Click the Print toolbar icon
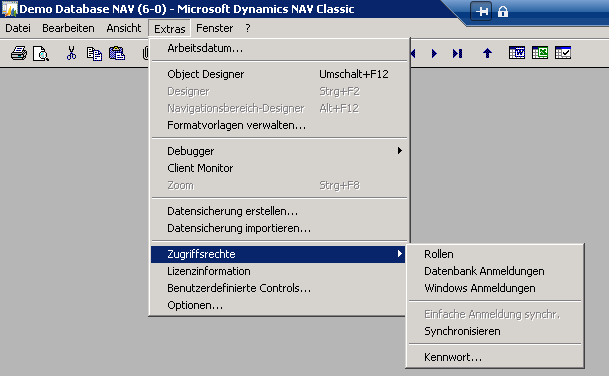This screenshot has height=376, width=609. [x=19, y=53]
